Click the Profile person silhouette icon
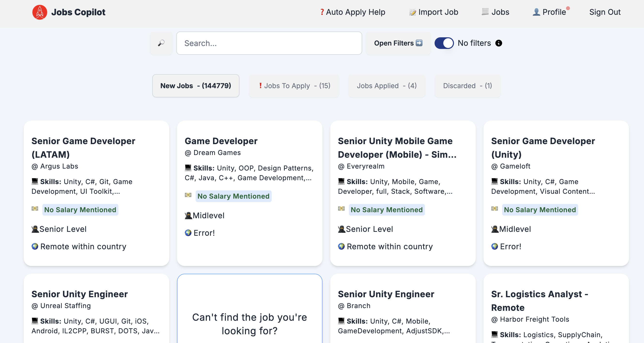644x343 pixels. pos(536,12)
